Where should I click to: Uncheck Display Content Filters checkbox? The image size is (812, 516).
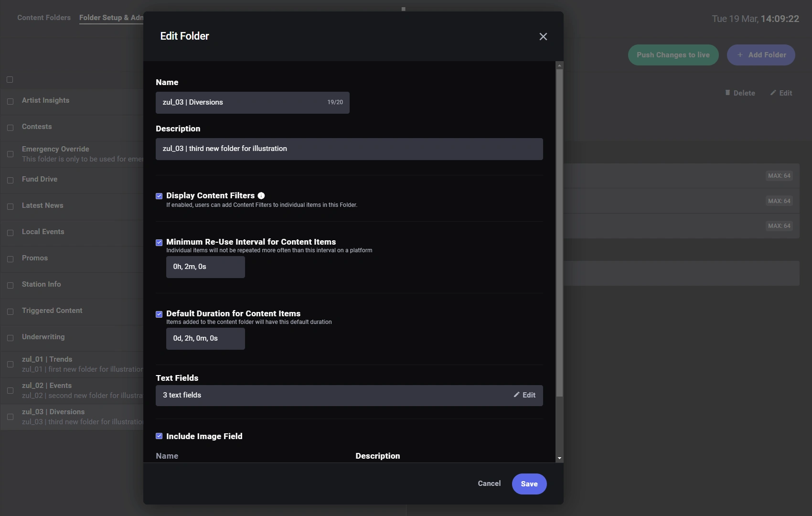(159, 196)
